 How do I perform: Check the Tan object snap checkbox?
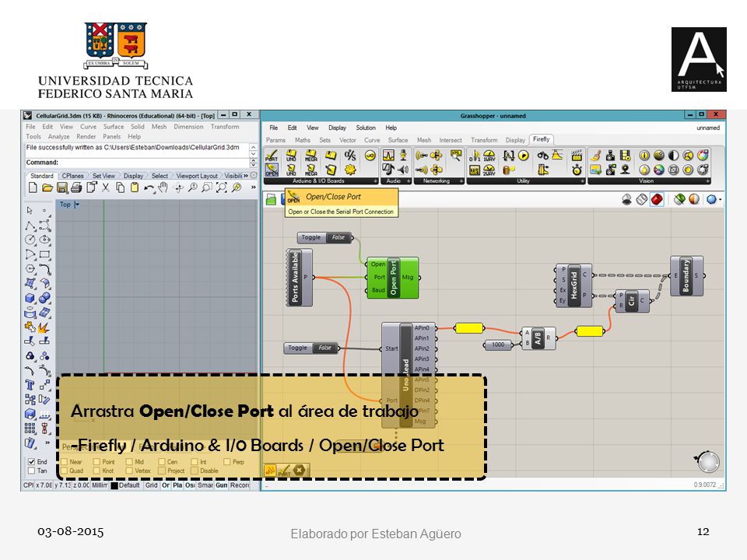point(31,471)
